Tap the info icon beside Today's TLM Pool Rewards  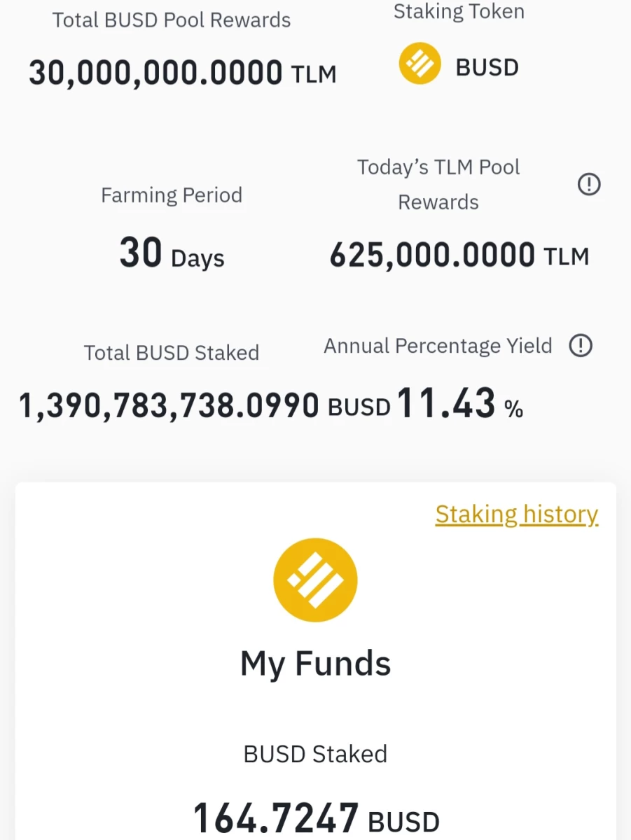click(x=589, y=185)
